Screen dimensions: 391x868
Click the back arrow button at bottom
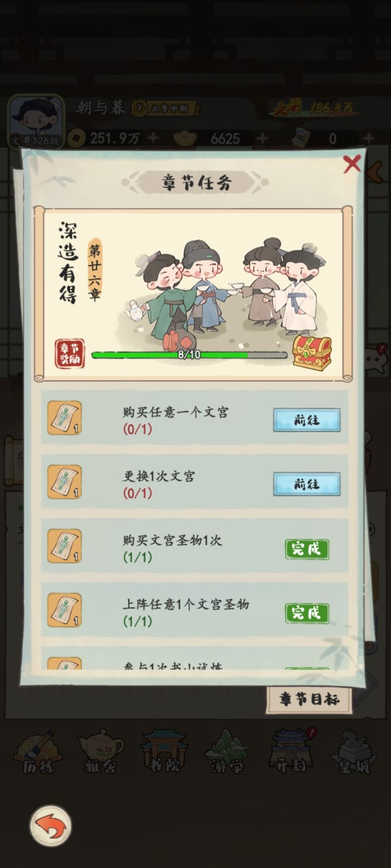coord(51,826)
